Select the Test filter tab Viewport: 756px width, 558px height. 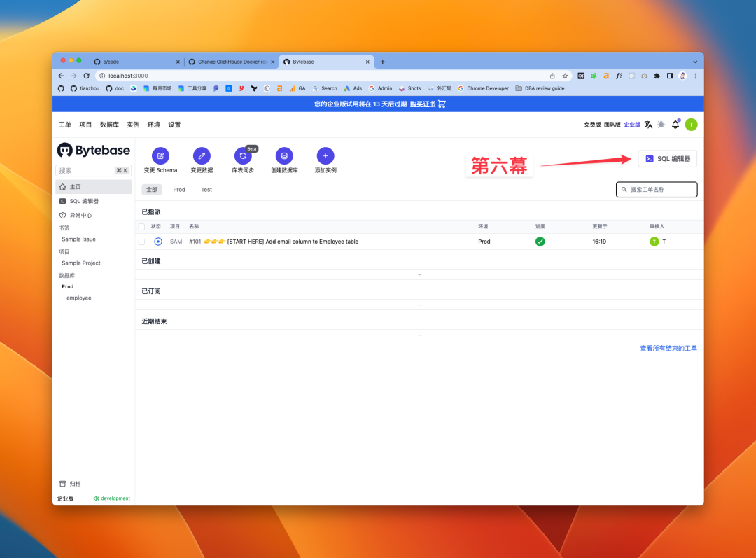pos(206,190)
